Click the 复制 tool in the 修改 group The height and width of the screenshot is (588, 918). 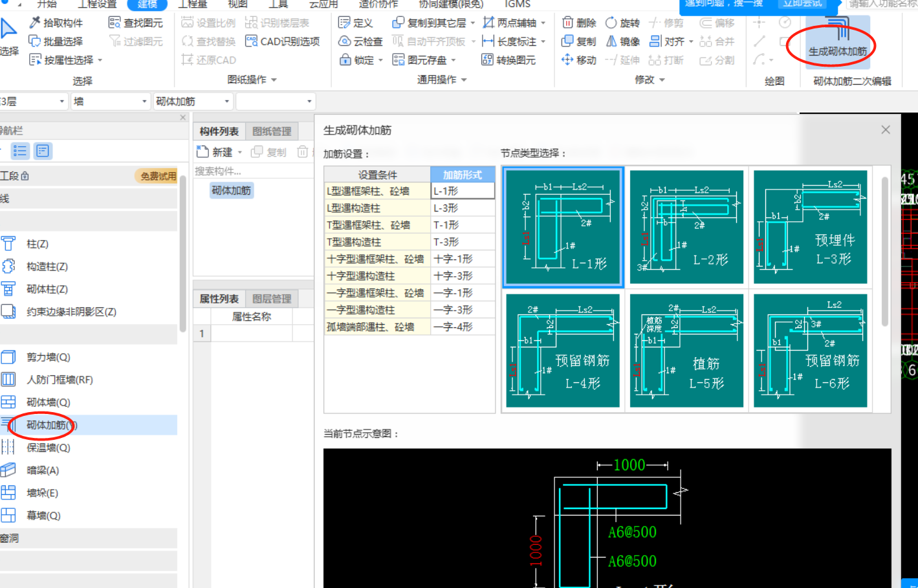(579, 41)
